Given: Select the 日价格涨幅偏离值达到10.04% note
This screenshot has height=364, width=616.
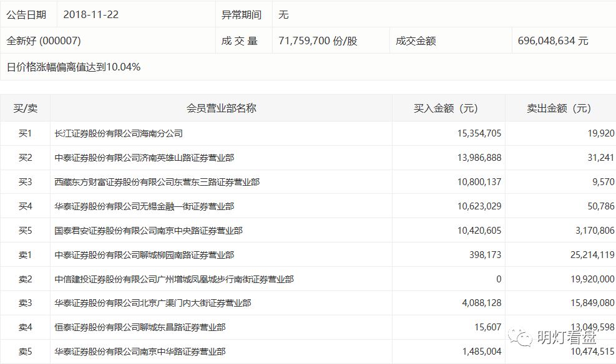Looking at the screenshot, I should 74,67.
